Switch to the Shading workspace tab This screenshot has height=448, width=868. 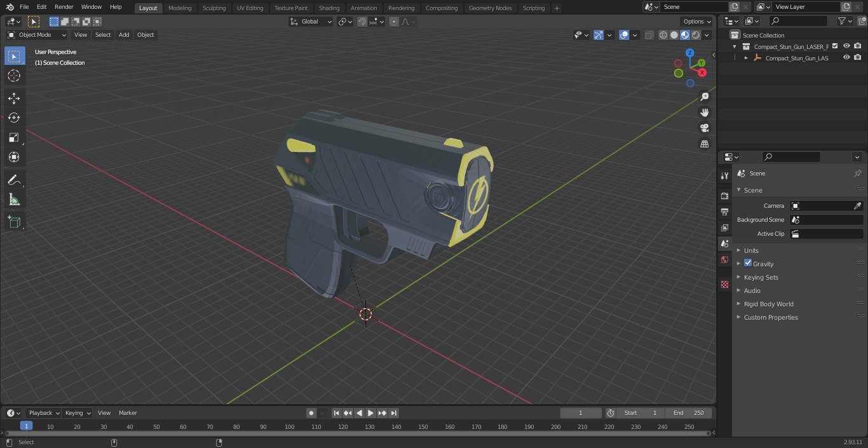[329, 8]
